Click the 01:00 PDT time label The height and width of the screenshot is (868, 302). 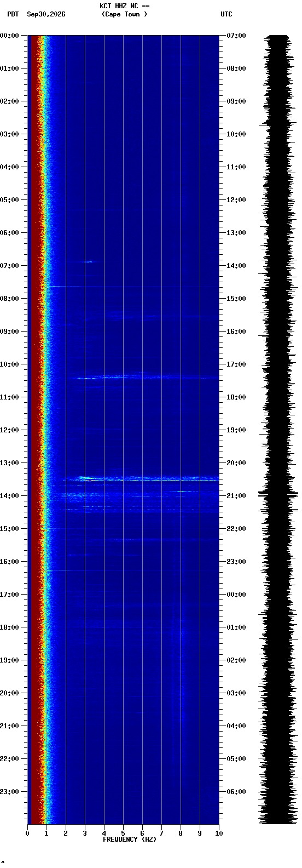(x=9, y=68)
